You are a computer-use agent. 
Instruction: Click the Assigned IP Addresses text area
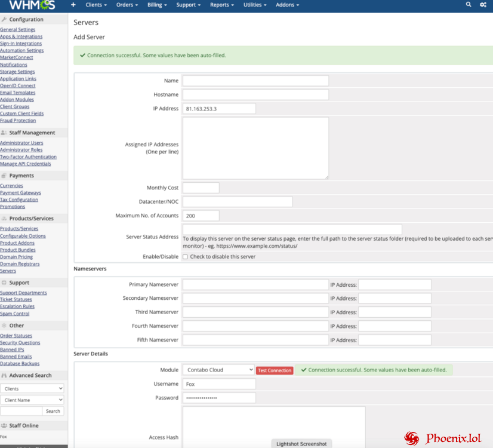tap(255, 148)
